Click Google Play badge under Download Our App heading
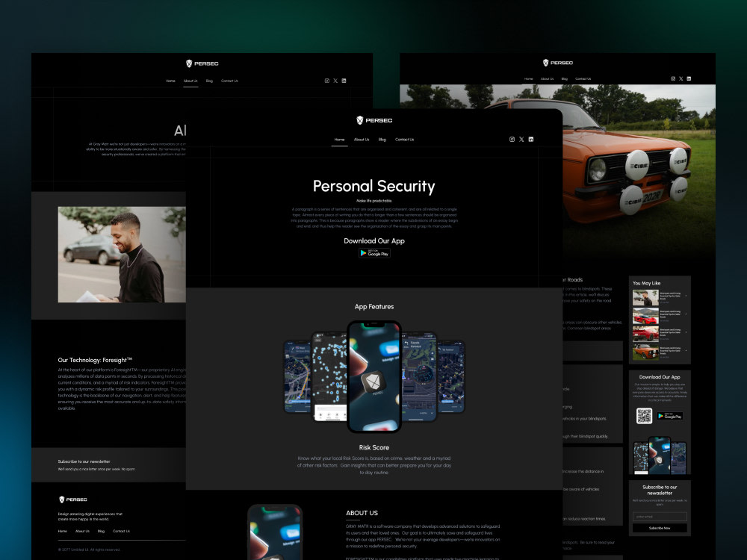The width and height of the screenshot is (747, 560). click(374, 253)
